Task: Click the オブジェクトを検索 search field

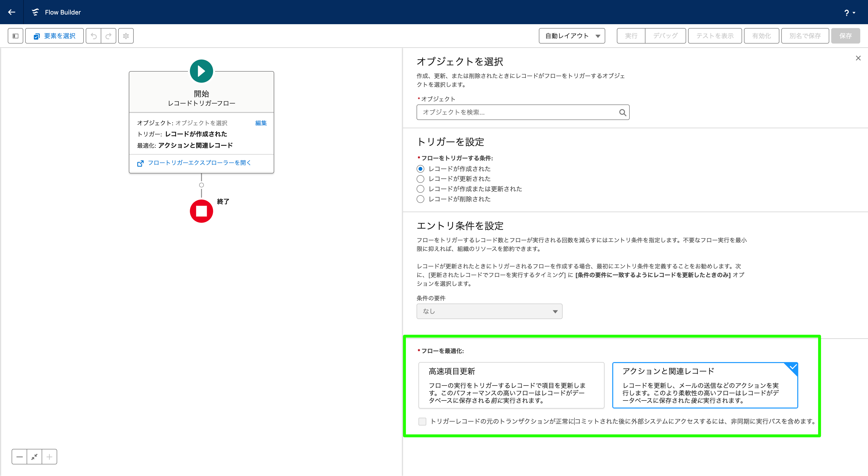Action: (x=519, y=112)
